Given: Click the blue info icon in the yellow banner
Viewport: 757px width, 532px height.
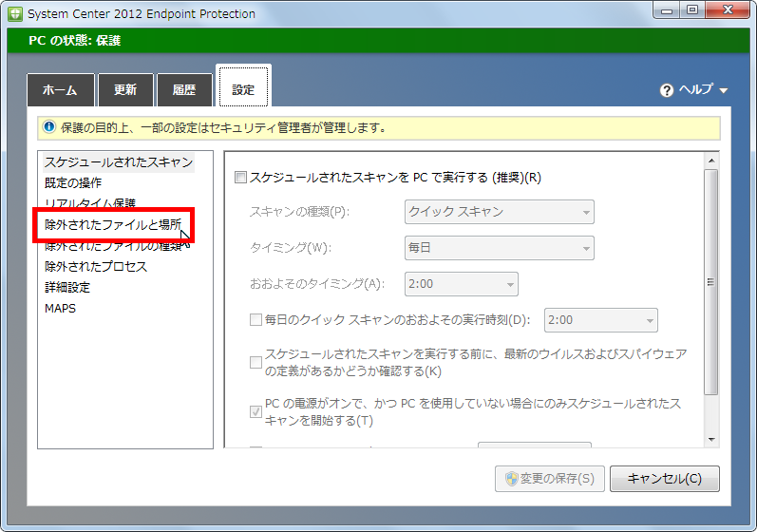Looking at the screenshot, I should pos(49,127).
